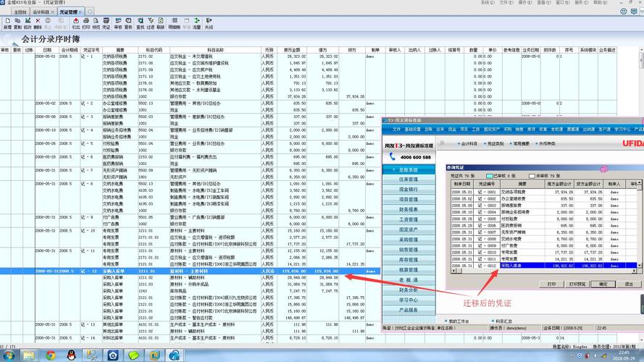Select 财务分析 in T3 sidebar

tap(409, 290)
